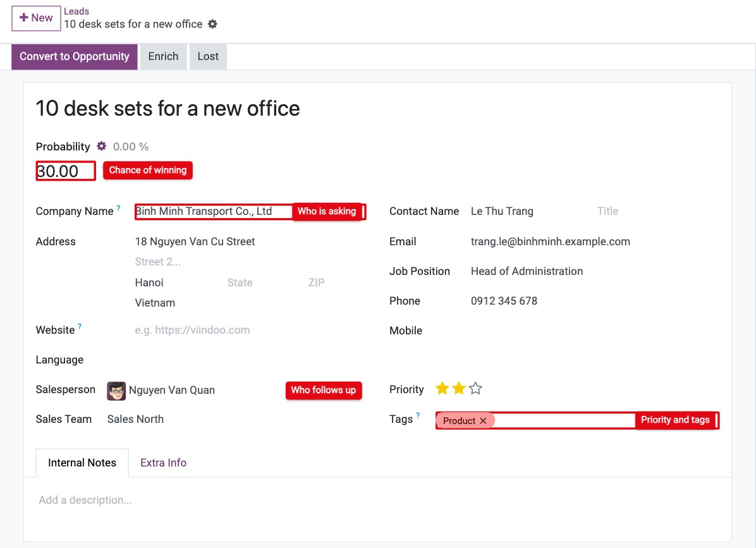
Task: Edit the city field Hanoi
Action: [178, 283]
